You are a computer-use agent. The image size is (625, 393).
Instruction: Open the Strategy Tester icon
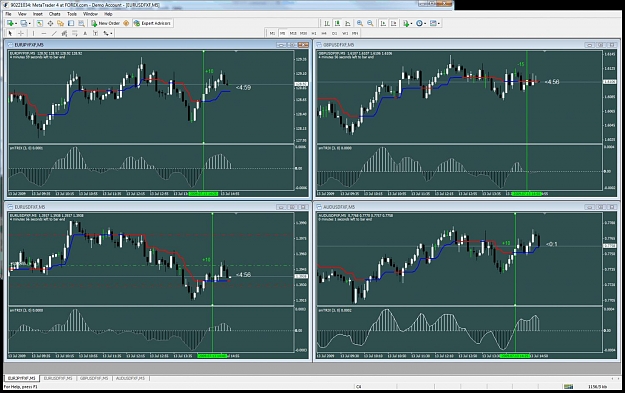click(82, 23)
